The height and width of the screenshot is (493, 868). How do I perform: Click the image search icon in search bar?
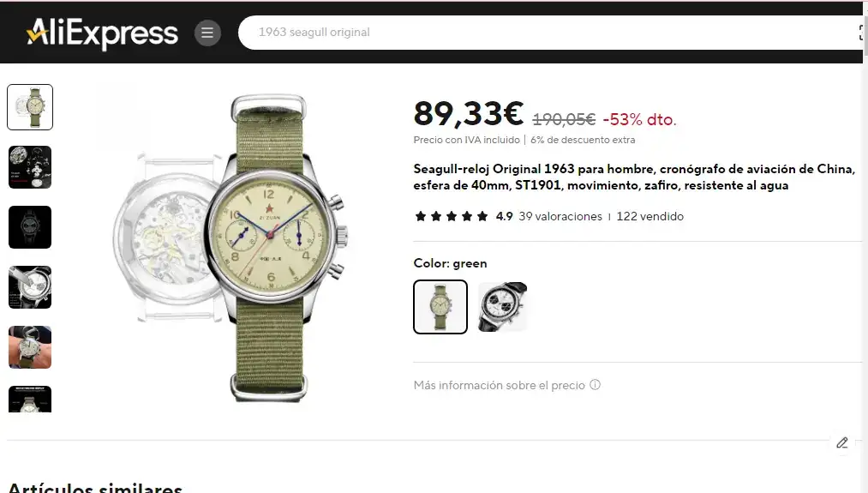pos(861,33)
